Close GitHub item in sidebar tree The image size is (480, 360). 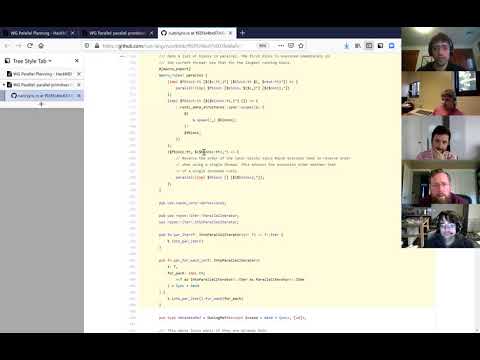pyautogui.click(x=79, y=96)
